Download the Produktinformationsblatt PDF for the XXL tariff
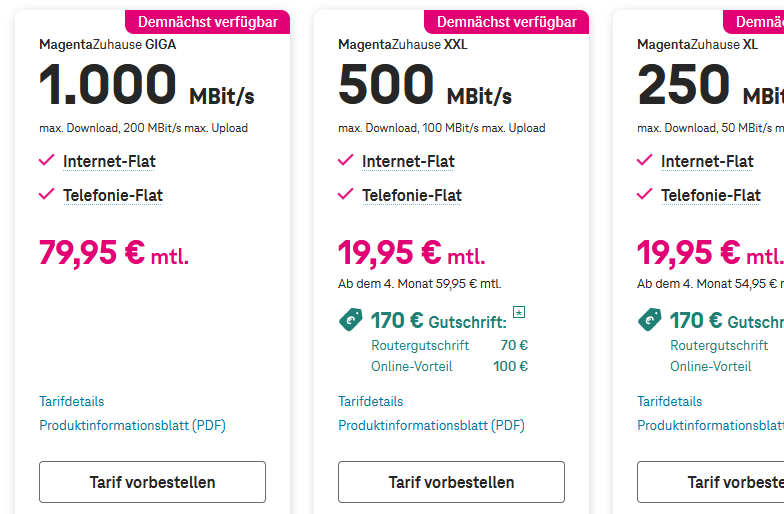Image resolution: width=784 pixels, height=514 pixels. (431, 425)
